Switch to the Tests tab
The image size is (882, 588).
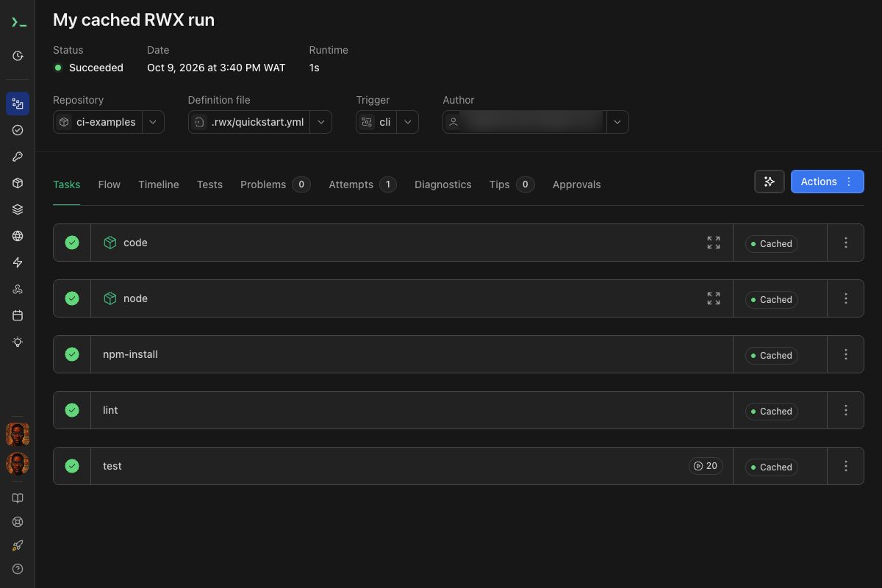(x=209, y=184)
